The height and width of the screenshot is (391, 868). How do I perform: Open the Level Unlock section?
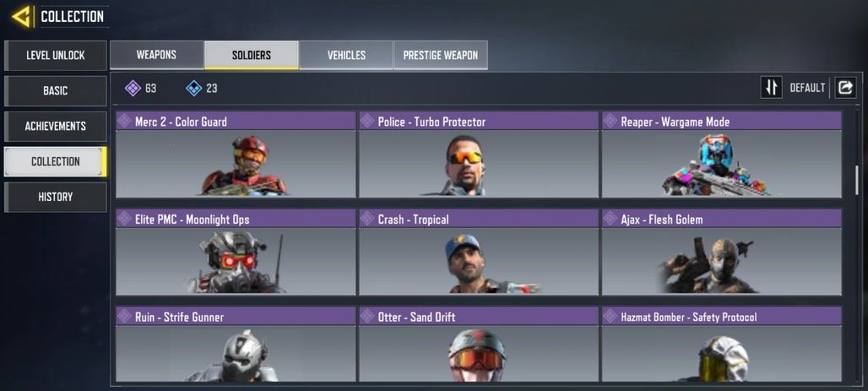point(56,56)
